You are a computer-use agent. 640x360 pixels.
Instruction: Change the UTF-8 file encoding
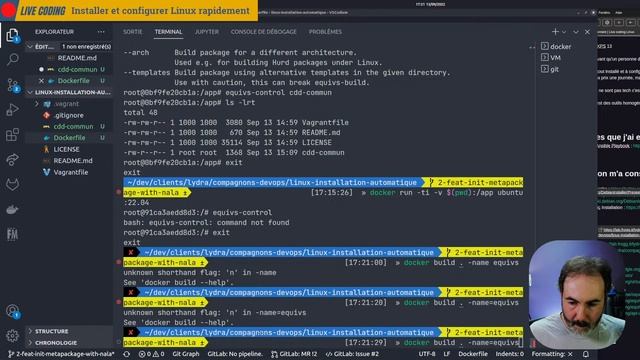pos(427,354)
